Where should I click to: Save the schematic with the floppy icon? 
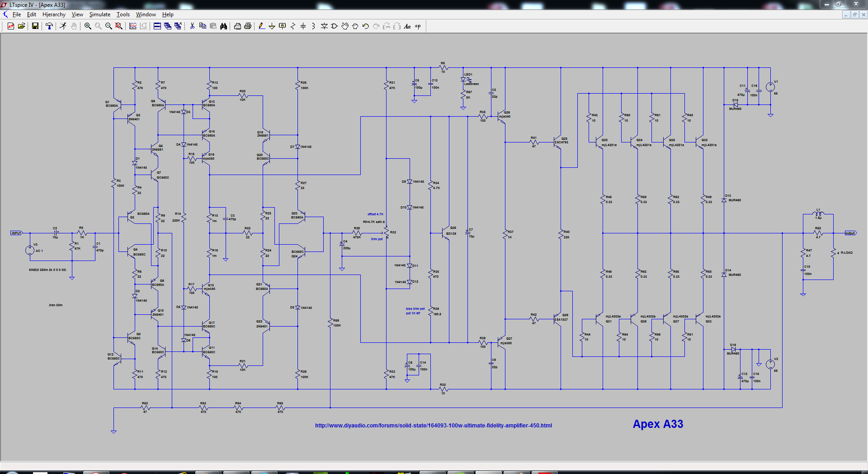pyautogui.click(x=35, y=26)
